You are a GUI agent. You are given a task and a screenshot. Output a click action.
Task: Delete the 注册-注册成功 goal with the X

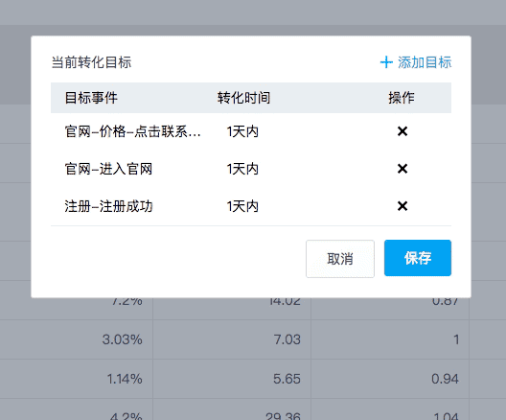[x=402, y=206]
